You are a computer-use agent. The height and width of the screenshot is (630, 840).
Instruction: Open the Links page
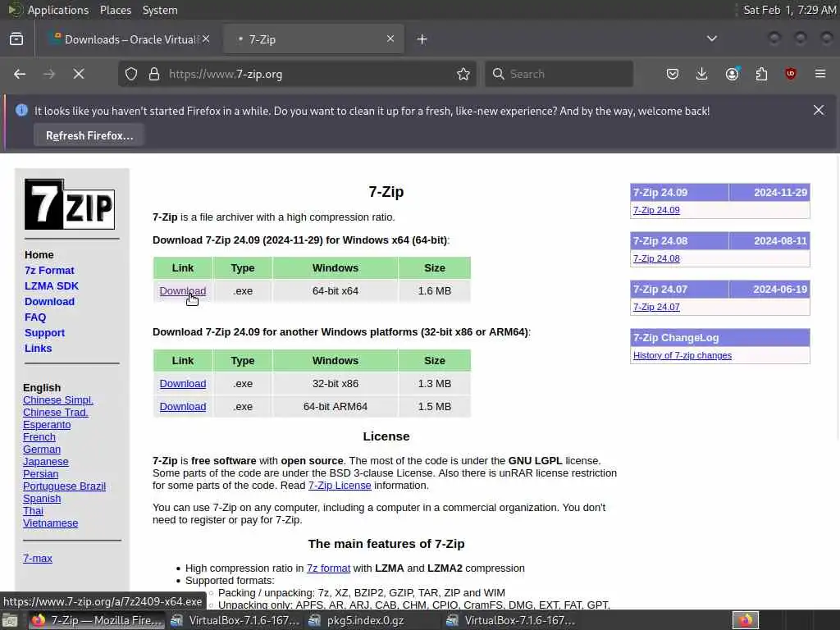pos(38,348)
